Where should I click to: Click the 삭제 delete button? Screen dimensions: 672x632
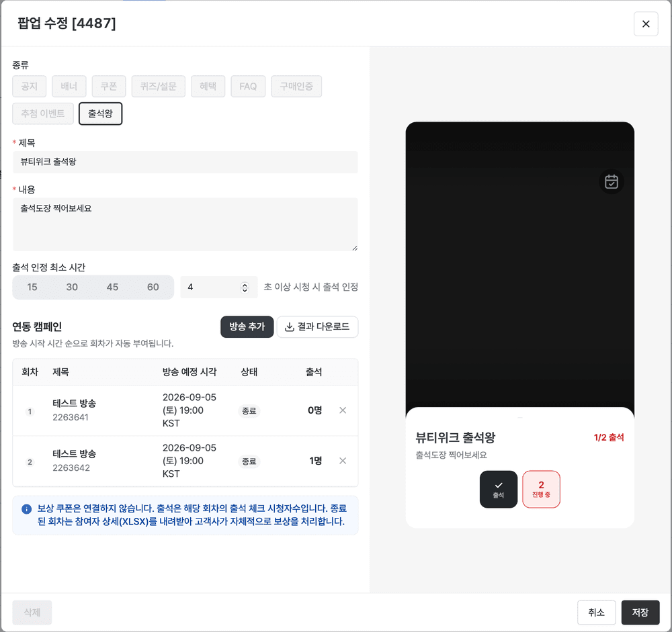pyautogui.click(x=32, y=613)
